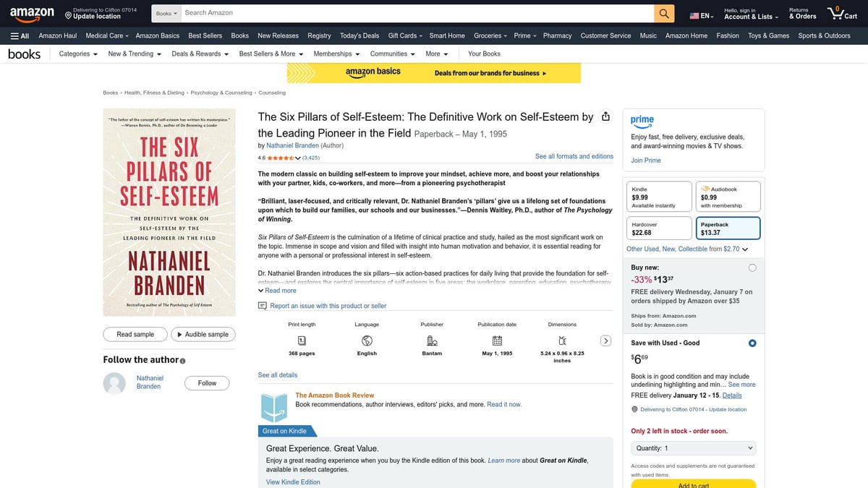Click the Read sample button

(x=135, y=334)
